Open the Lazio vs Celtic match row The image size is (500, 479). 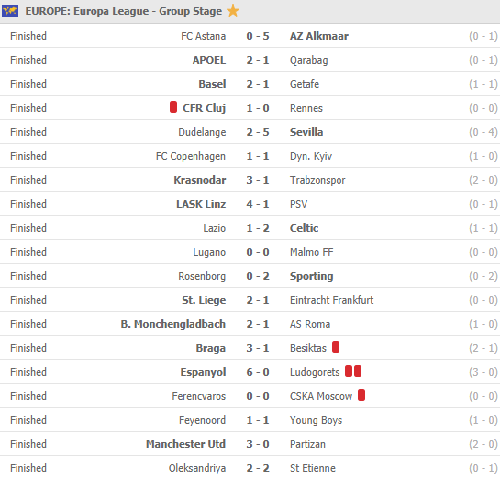point(250,228)
